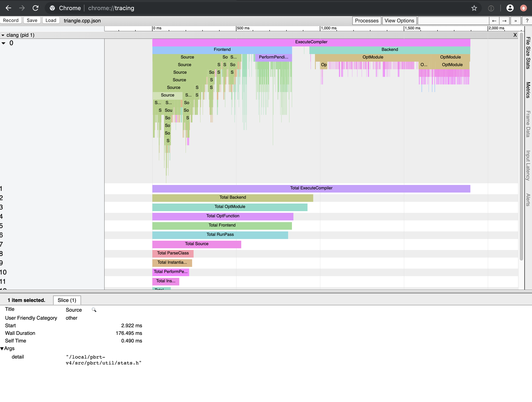Open the help question mark button
Viewport: 532px width, 402px height.
527,21
